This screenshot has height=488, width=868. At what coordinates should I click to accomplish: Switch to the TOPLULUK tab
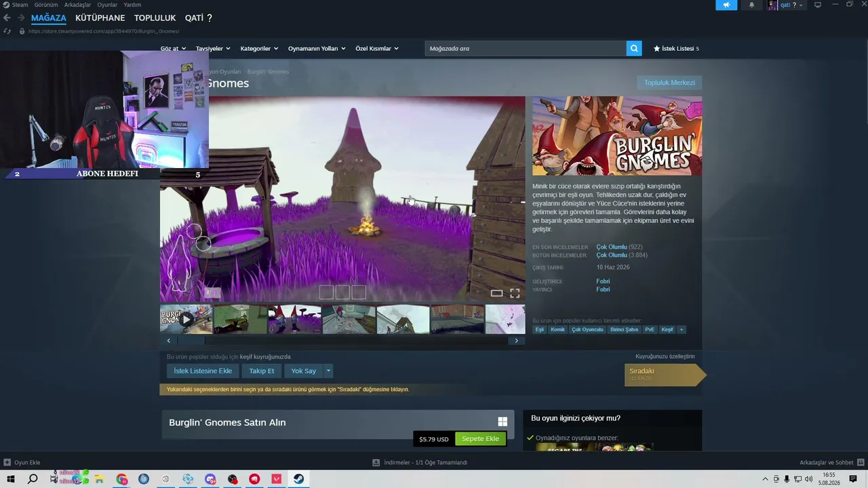coord(155,18)
